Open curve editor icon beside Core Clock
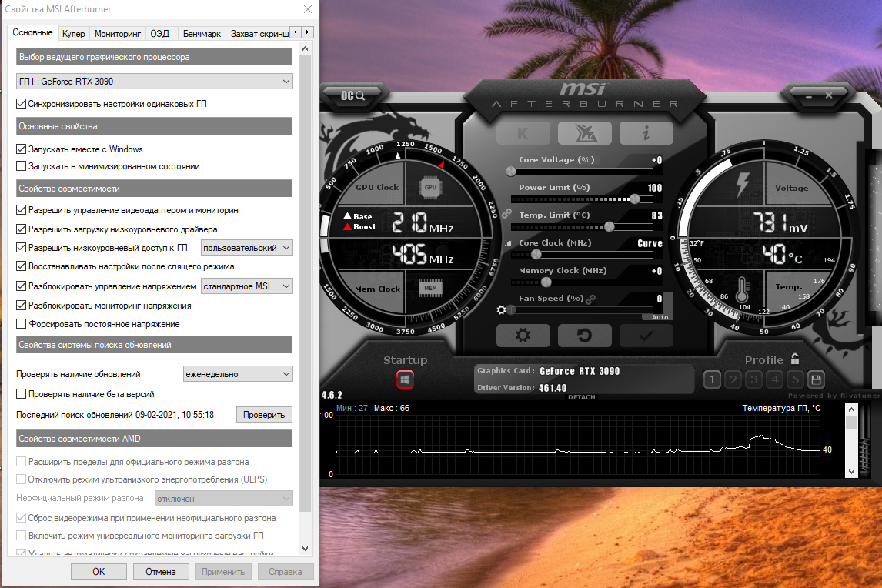Viewport: 882px width, 588px height. [508, 244]
